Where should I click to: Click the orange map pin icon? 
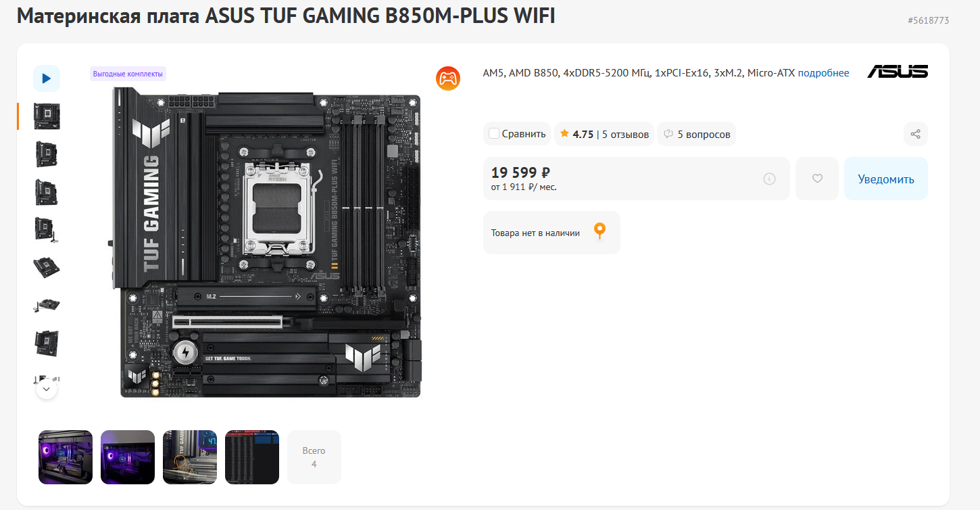click(x=599, y=231)
